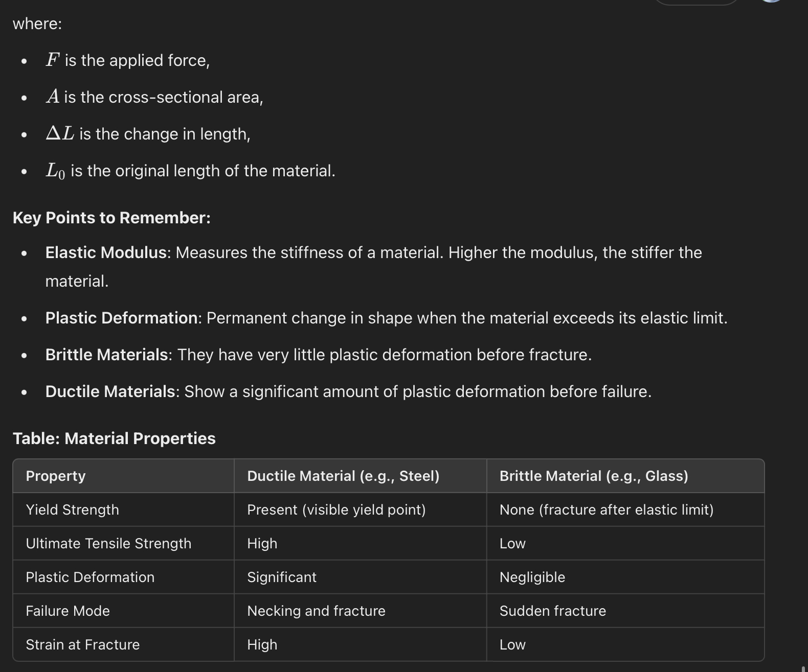Screen dimensions: 808x672
Task: Click the 'Brittle Material (e.g., Glass)' column header
Action: 594,476
